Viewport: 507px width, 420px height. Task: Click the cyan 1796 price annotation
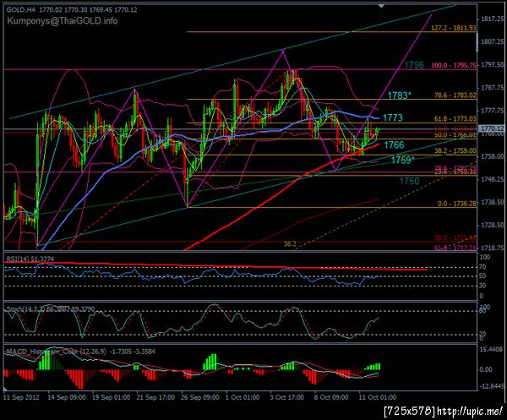tap(414, 65)
